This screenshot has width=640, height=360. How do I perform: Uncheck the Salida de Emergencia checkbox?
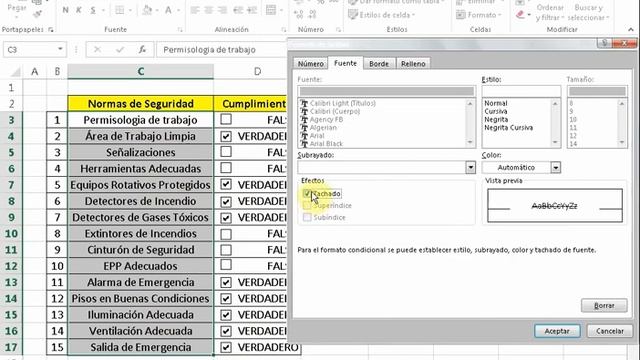(x=226, y=347)
